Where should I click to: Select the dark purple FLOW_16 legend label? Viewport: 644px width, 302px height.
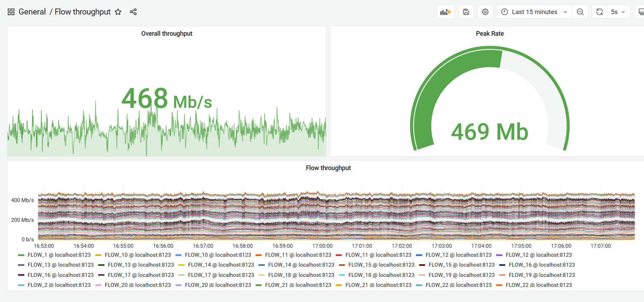[61, 275]
